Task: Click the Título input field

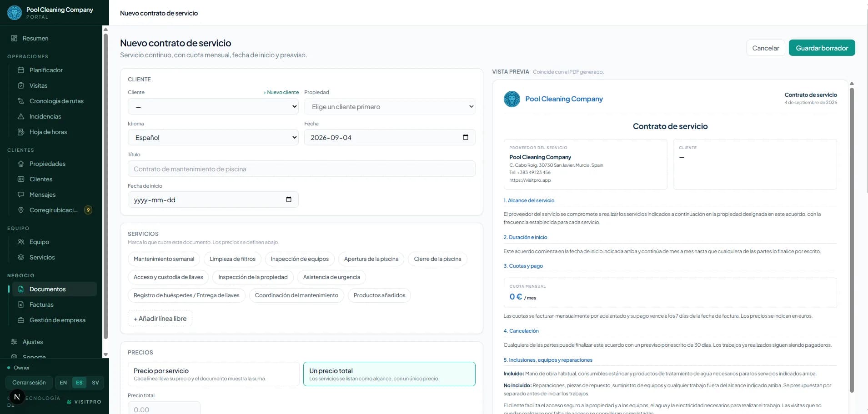Action: click(x=301, y=169)
